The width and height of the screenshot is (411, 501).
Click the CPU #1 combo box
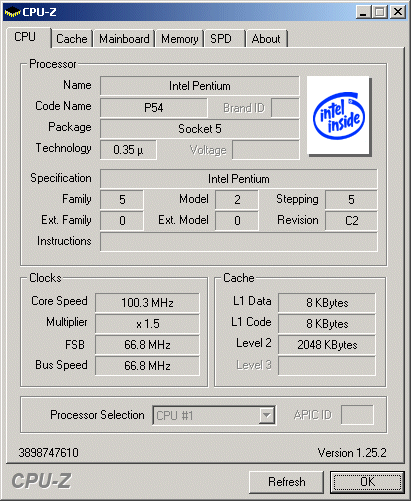click(214, 415)
